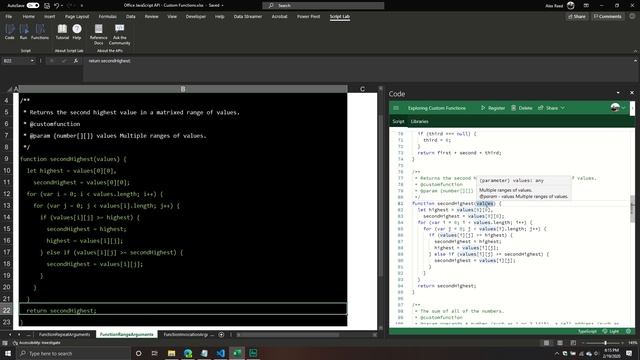Select the Script Lab ribbon tab
Image resolution: width=640 pixels, height=360 pixels.
pyautogui.click(x=340, y=17)
